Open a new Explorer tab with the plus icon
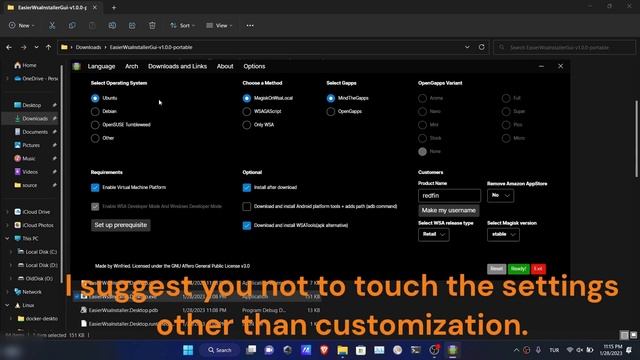 (x=114, y=7)
